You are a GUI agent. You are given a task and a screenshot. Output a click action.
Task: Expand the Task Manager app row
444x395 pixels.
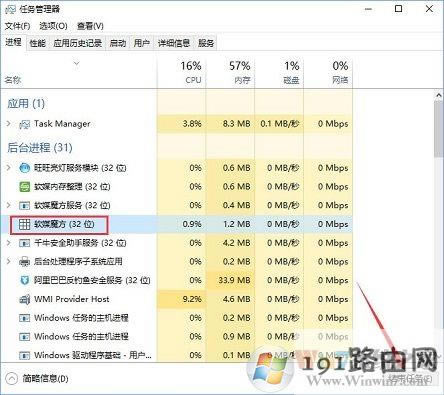(x=9, y=124)
